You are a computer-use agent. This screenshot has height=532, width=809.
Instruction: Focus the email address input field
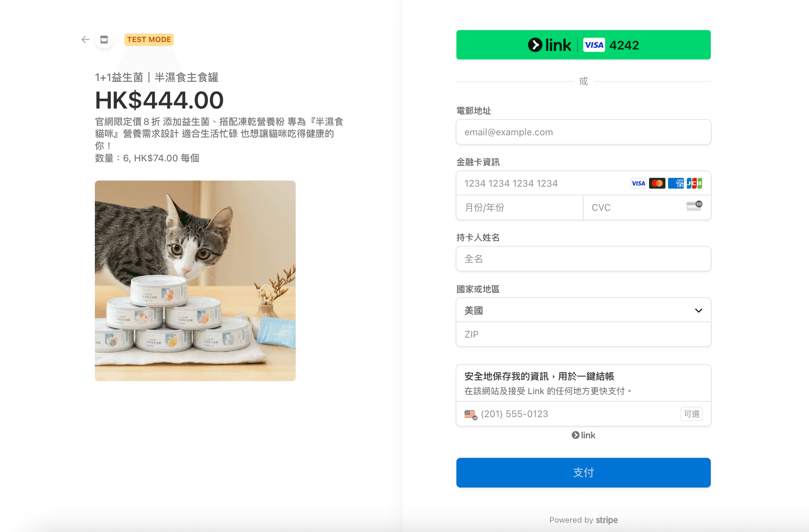pos(583,132)
